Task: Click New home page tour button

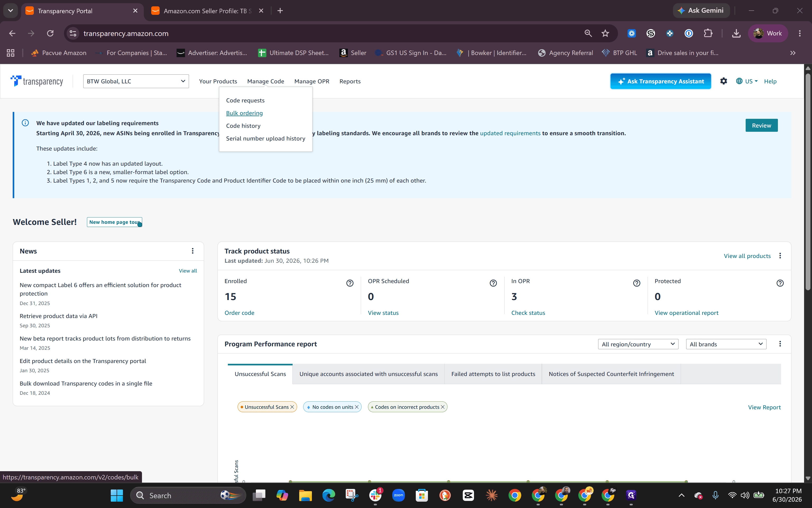Action: [x=114, y=222]
